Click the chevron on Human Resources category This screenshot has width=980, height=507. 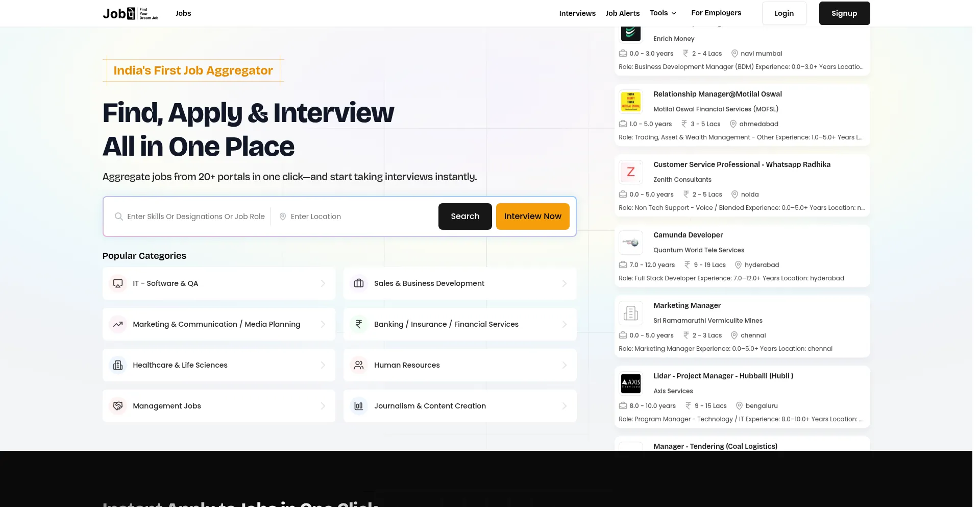(x=564, y=365)
